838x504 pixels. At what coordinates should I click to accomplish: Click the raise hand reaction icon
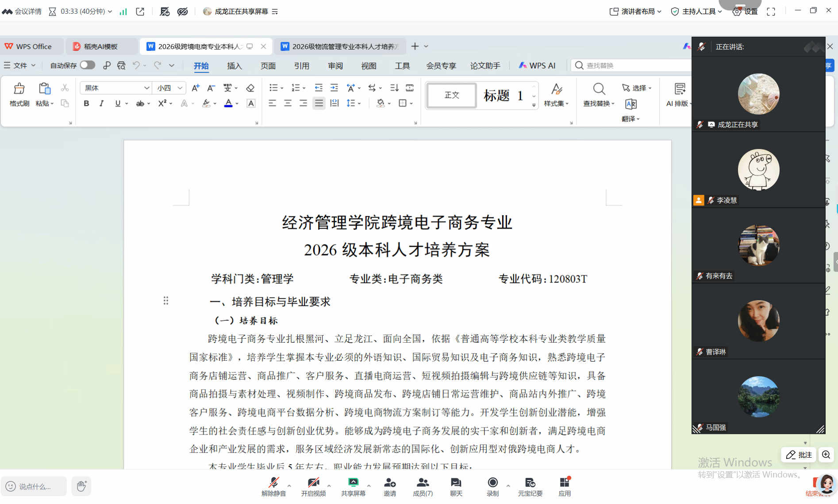click(81, 486)
